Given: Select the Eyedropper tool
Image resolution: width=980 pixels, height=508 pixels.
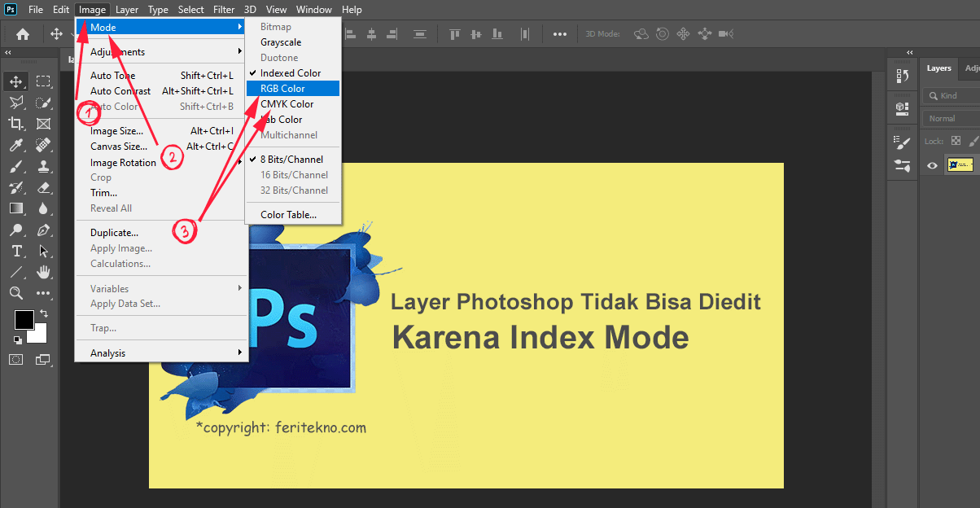Looking at the screenshot, I should pyautogui.click(x=15, y=145).
